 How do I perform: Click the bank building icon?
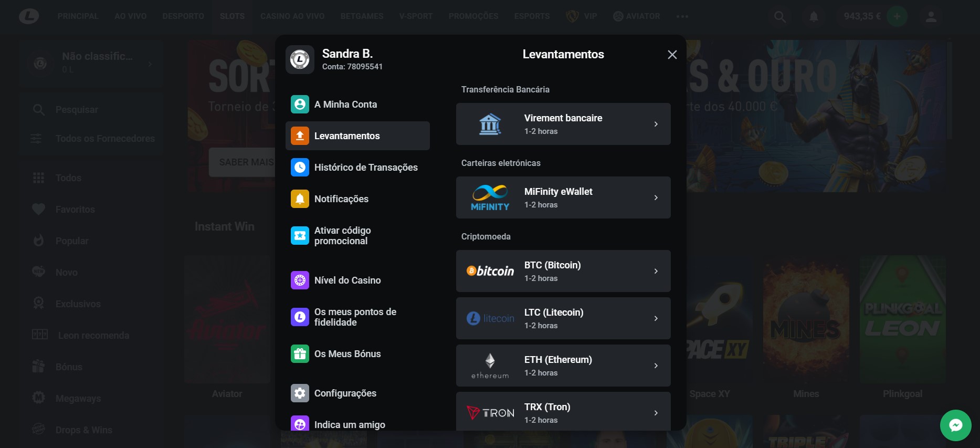[x=490, y=124]
